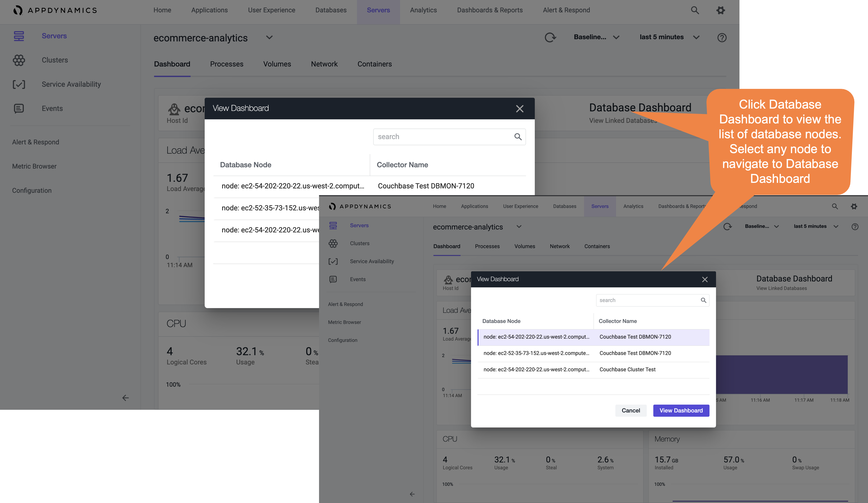Click search icon in front window top bar
The image size is (868, 503).
click(x=835, y=206)
